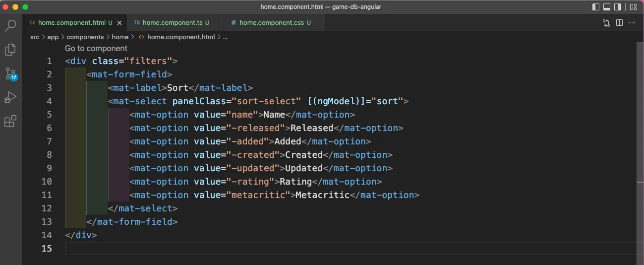This screenshot has height=265, width=644.
Task: Click the "-released" value string
Action: point(255,128)
